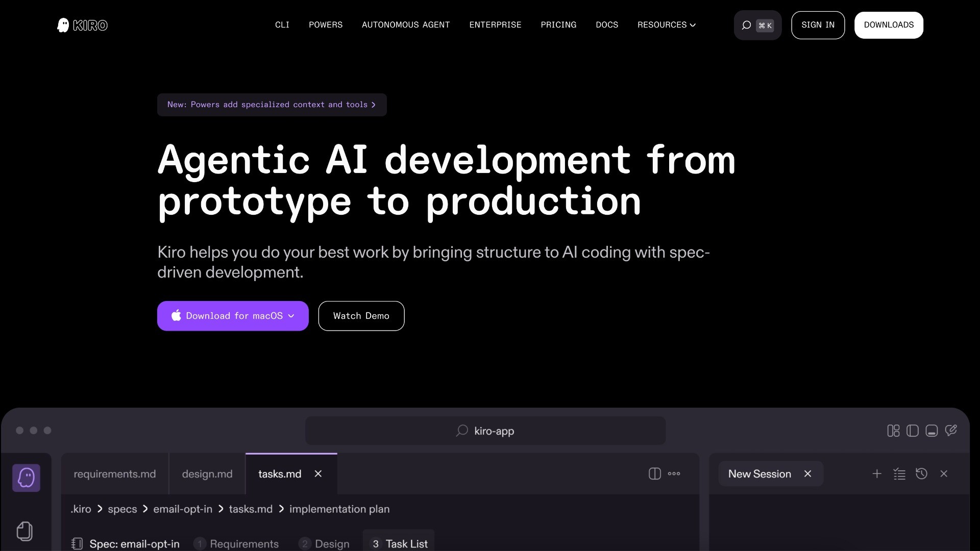The height and width of the screenshot is (551, 980).
Task: Click the Kiro ghost sidebar icon
Action: [x=26, y=478]
